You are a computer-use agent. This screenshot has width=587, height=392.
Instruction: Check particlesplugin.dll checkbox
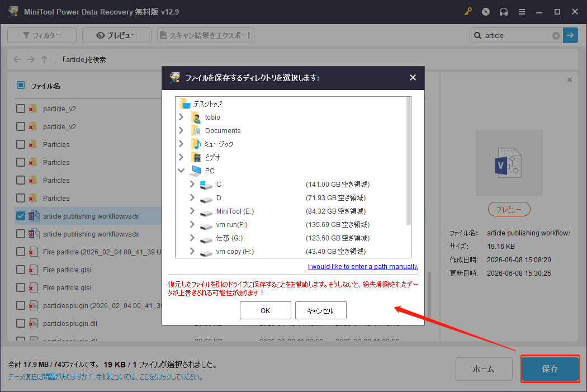[x=21, y=323]
